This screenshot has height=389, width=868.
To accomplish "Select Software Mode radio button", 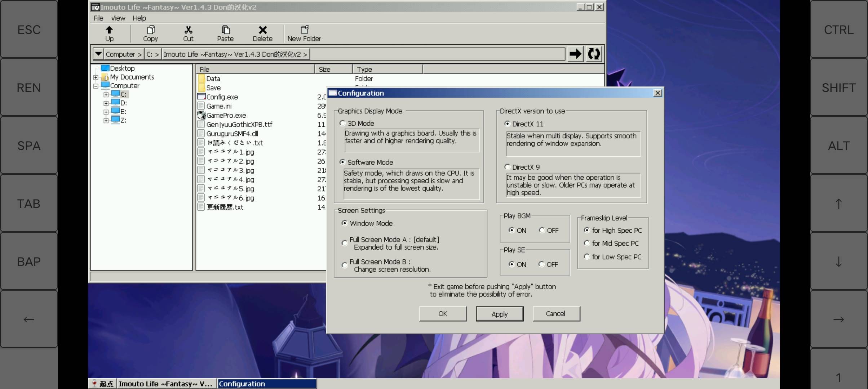I will tap(342, 162).
